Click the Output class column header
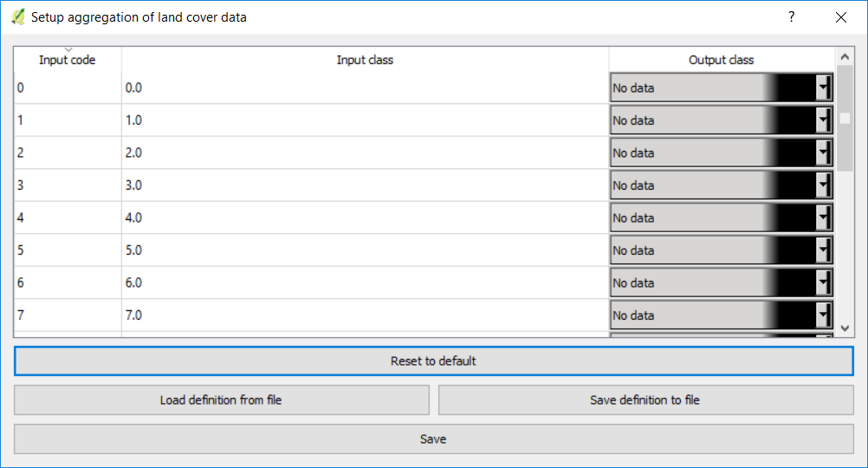The width and height of the screenshot is (868, 468). [x=721, y=60]
